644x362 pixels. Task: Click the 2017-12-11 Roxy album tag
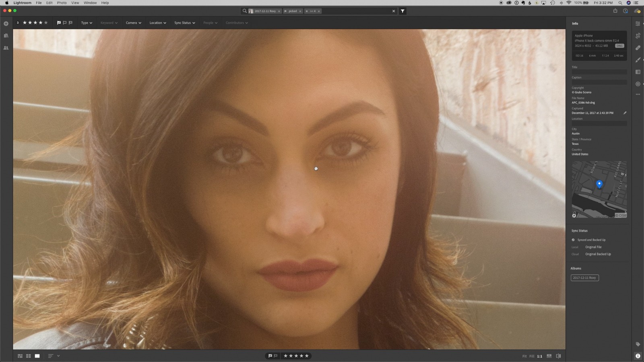click(x=584, y=278)
